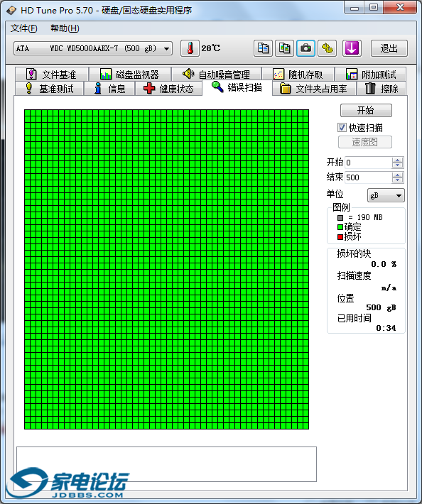Click the camera save screenshot icon
This screenshot has width=422, height=504.
[x=305, y=48]
